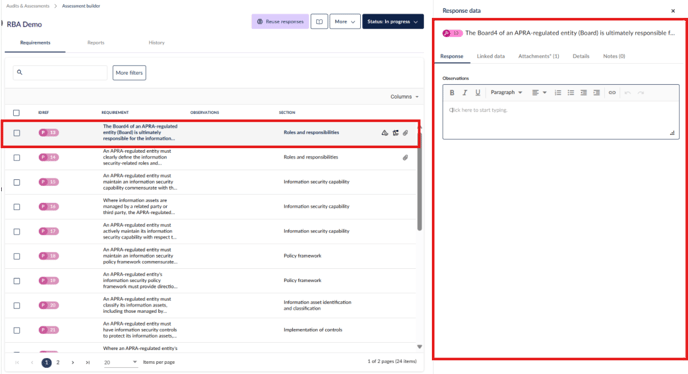Click into the search input field
This screenshot has width=688, height=374.
point(60,72)
